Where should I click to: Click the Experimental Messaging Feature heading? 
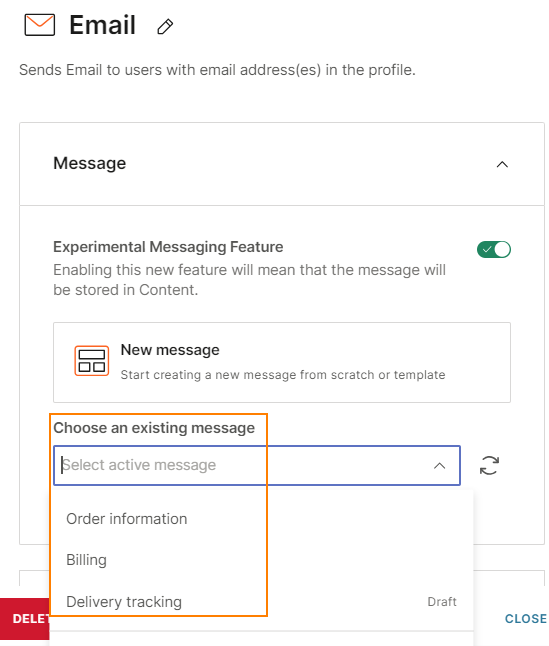point(168,247)
